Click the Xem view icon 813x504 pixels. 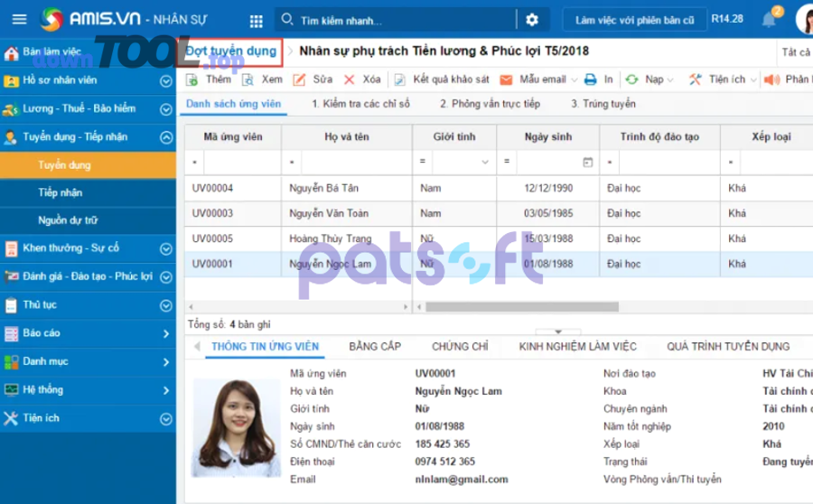coord(248,79)
